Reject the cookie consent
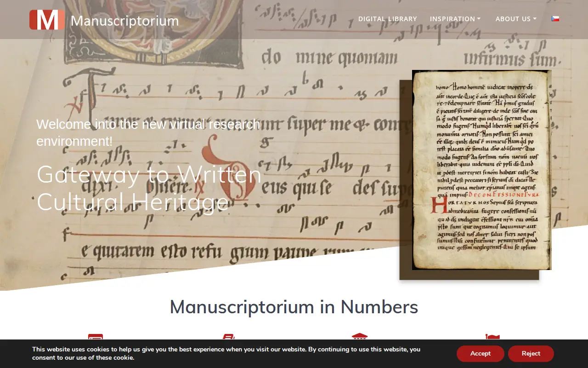This screenshot has width=588, height=368. pyautogui.click(x=531, y=353)
